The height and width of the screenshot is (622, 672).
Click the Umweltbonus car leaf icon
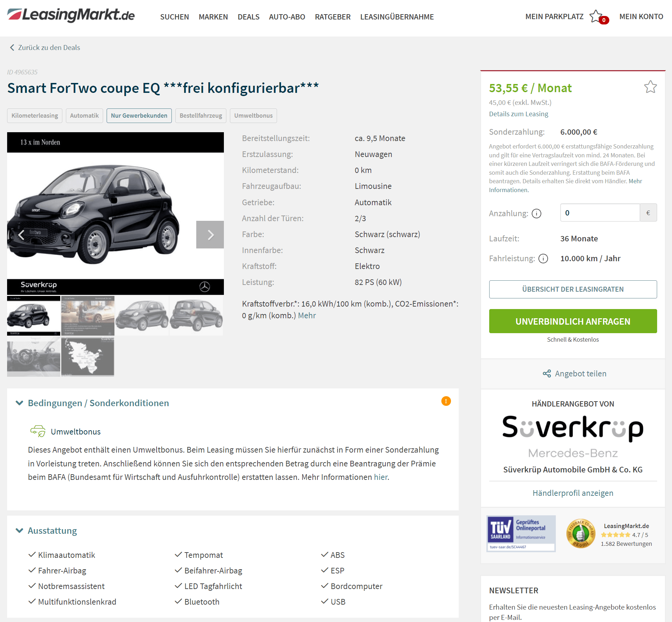pyautogui.click(x=38, y=431)
